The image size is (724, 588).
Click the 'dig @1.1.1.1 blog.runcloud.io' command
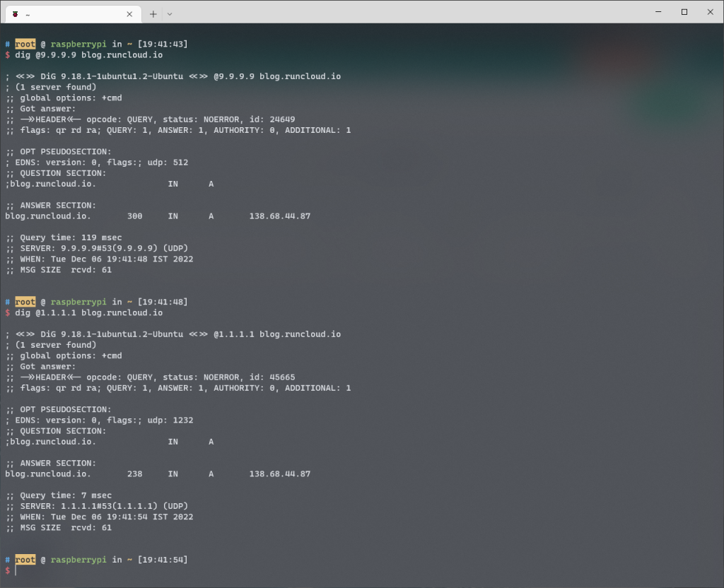point(88,313)
